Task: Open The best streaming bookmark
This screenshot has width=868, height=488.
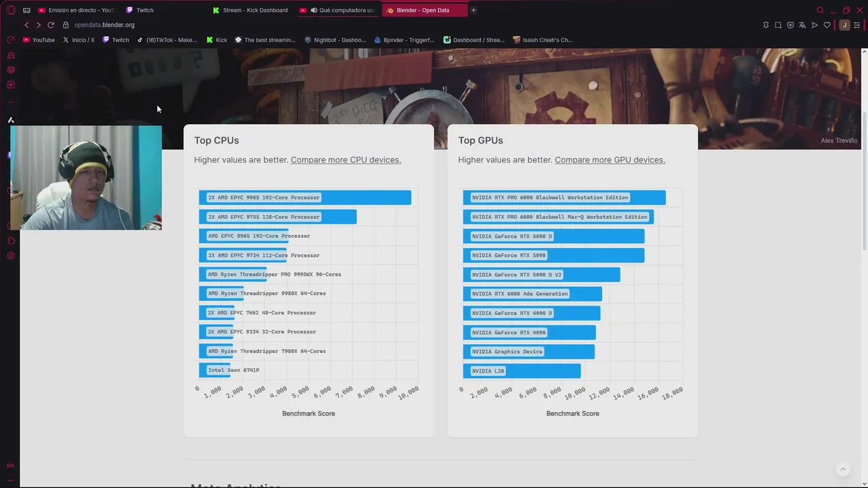Action: (x=265, y=40)
